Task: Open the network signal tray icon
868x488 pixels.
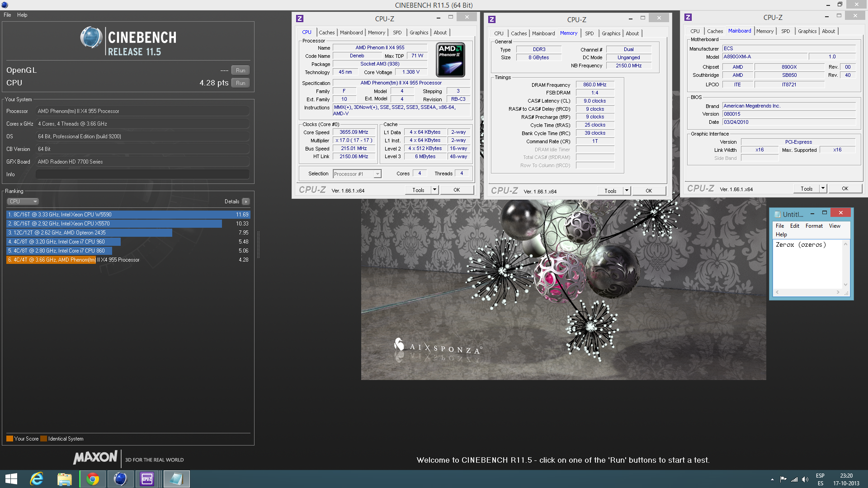Action: [794, 479]
